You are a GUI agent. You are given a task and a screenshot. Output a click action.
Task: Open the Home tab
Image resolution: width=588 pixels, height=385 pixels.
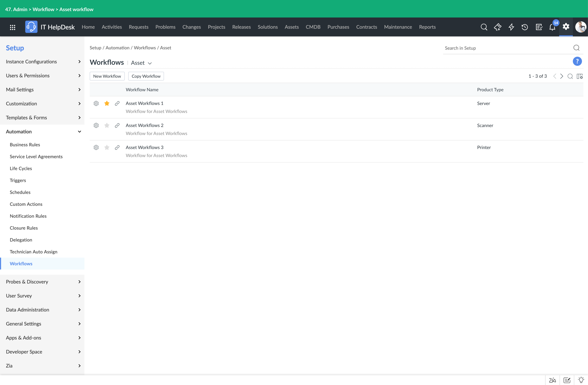point(88,27)
